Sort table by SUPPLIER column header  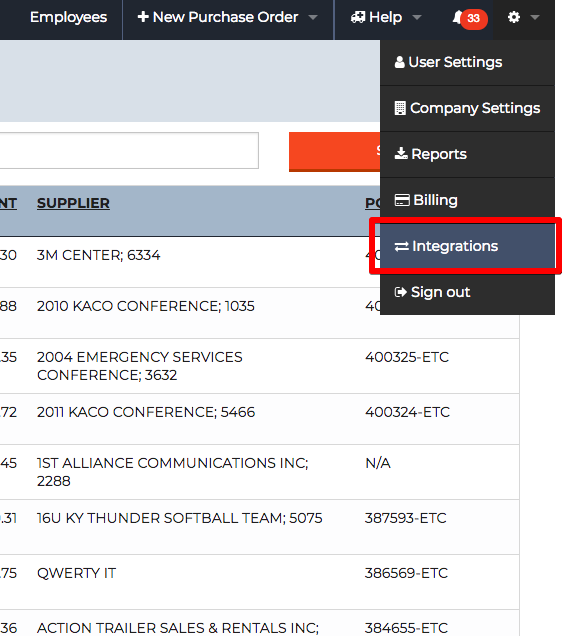pos(73,203)
